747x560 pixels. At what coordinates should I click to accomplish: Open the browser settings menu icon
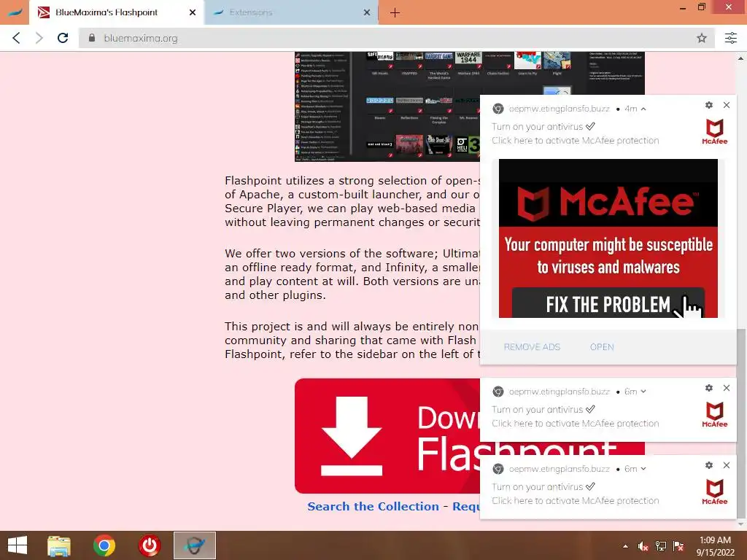coord(731,38)
